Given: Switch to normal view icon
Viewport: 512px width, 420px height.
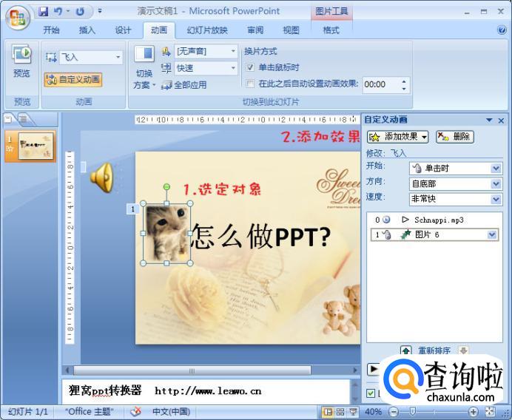Looking at the screenshot, I should 328,412.
